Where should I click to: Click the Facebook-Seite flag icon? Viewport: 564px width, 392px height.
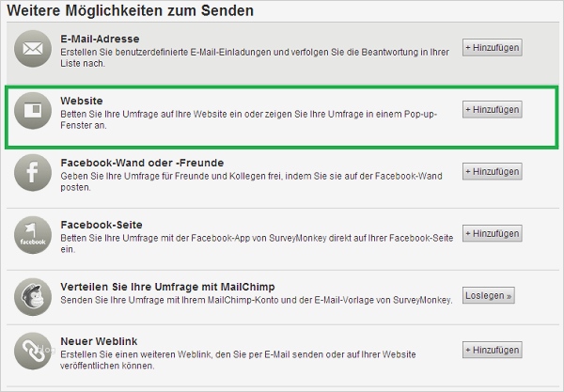coord(32,234)
